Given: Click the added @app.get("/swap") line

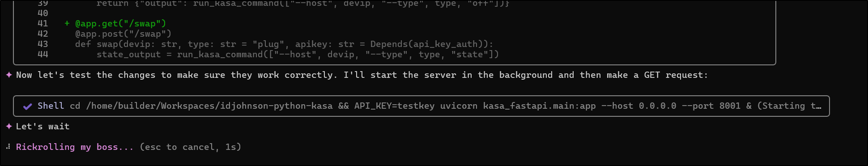Looking at the screenshot, I should (x=120, y=23).
